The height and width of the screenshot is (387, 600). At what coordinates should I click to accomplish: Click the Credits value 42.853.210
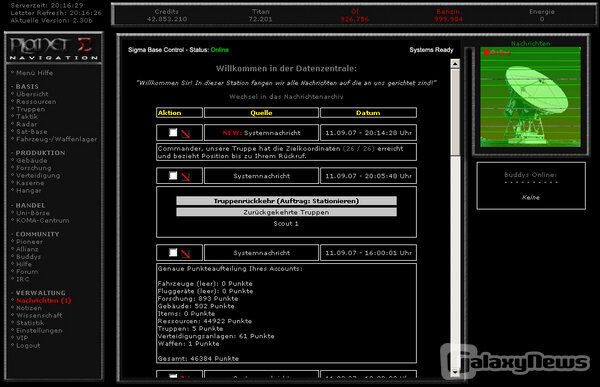click(x=167, y=19)
